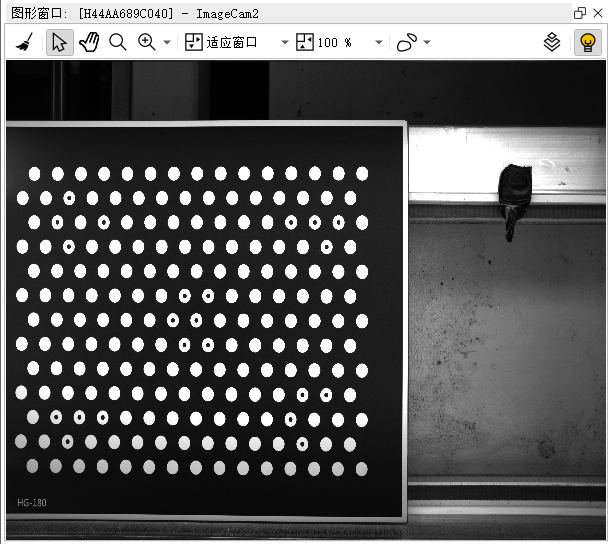Screen dimensions: 609x544
Task: Undock the graphics window panel
Action: tap(580, 12)
